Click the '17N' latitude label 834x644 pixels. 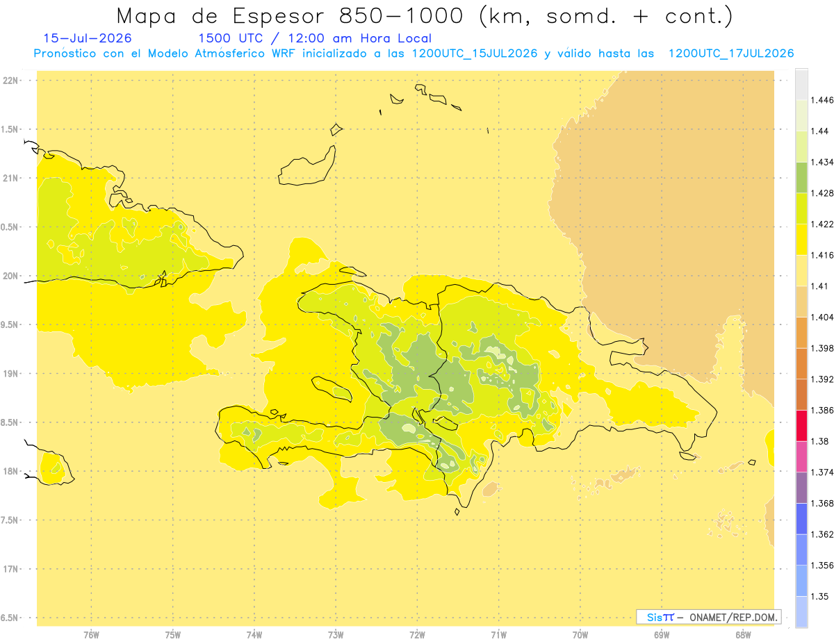pyautogui.click(x=12, y=569)
